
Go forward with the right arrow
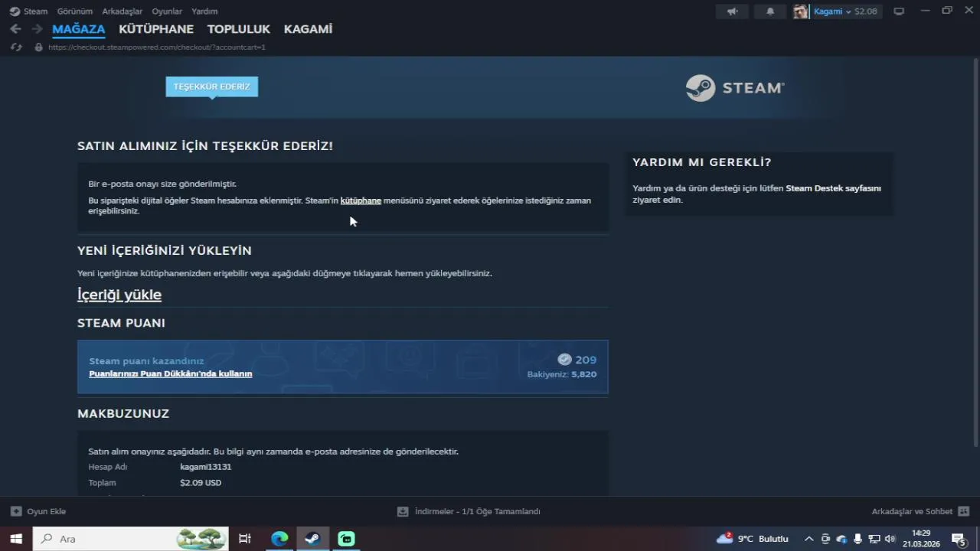coord(37,29)
